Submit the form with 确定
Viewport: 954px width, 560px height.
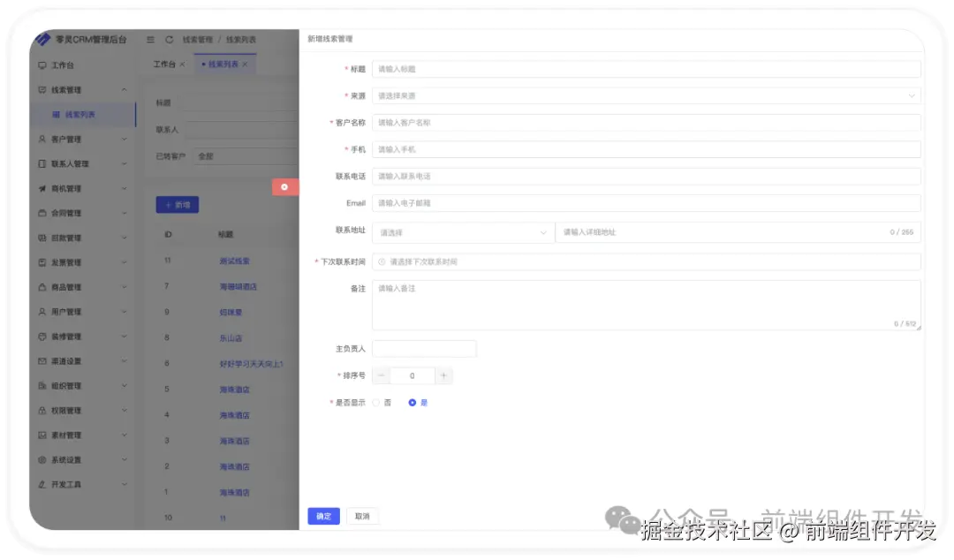pyautogui.click(x=323, y=516)
